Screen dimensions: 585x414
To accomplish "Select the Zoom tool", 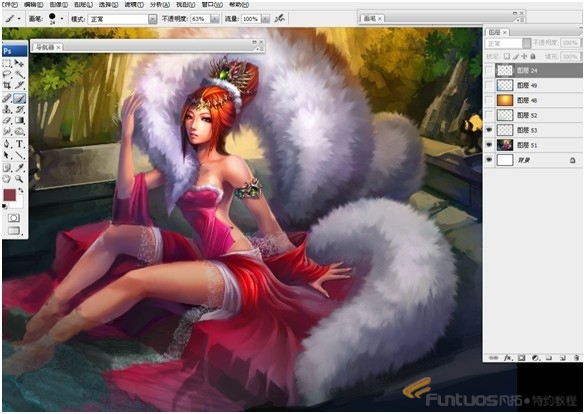I will pyautogui.click(x=19, y=179).
